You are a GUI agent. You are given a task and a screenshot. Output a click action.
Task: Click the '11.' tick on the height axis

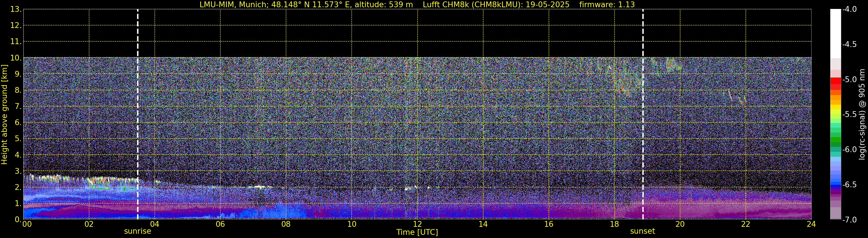tap(16, 42)
